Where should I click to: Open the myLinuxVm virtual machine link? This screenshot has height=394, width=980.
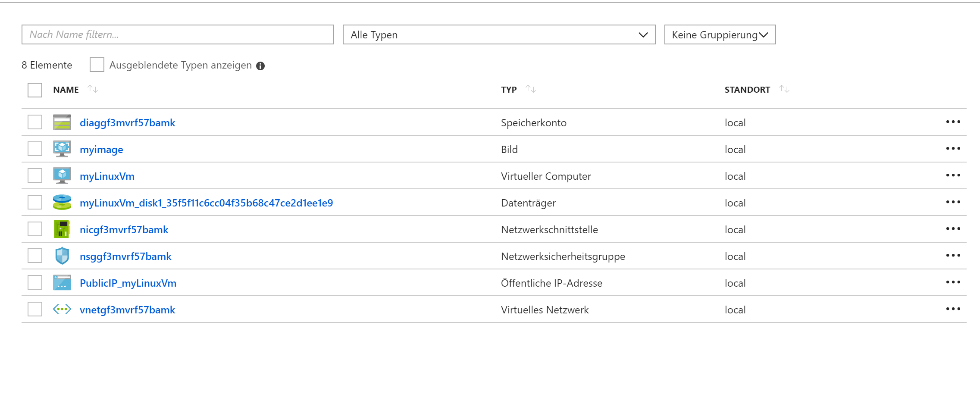point(107,176)
